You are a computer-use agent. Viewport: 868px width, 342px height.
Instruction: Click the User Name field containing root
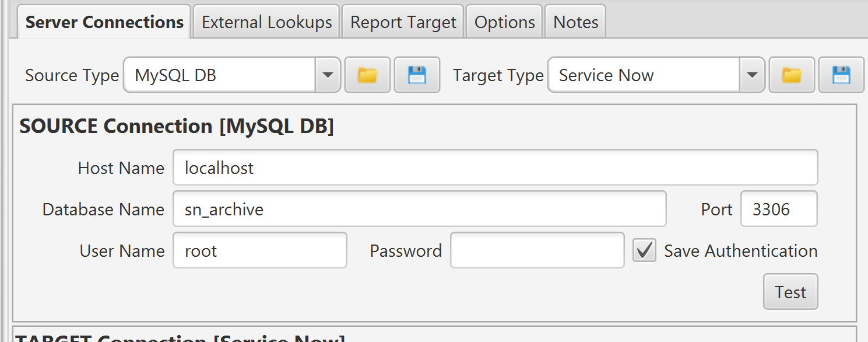[x=260, y=250]
